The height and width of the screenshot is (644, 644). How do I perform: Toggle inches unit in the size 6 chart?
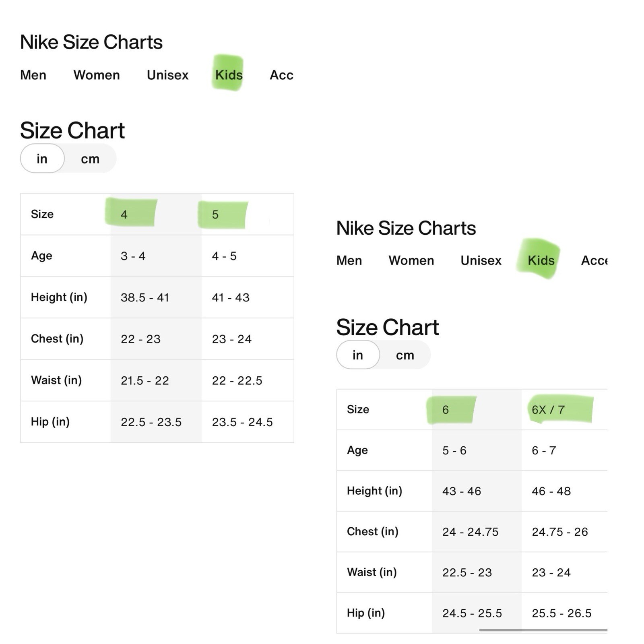358,355
